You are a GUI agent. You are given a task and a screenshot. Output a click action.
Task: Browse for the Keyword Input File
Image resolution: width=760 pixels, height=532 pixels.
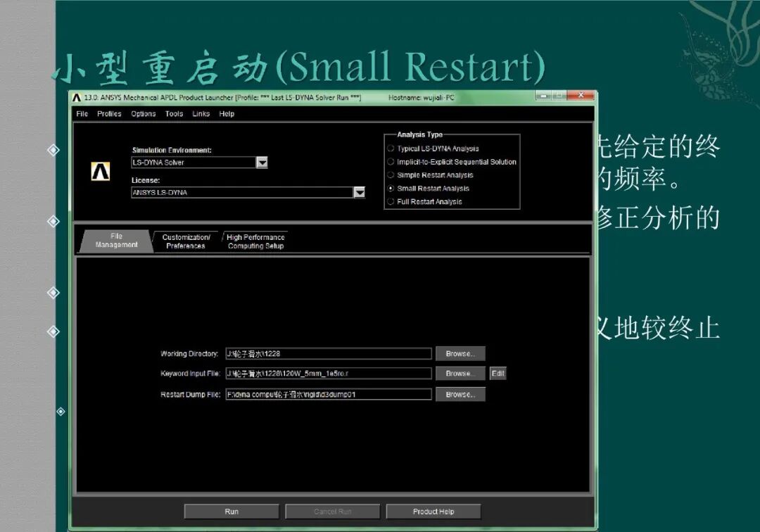pyautogui.click(x=460, y=374)
